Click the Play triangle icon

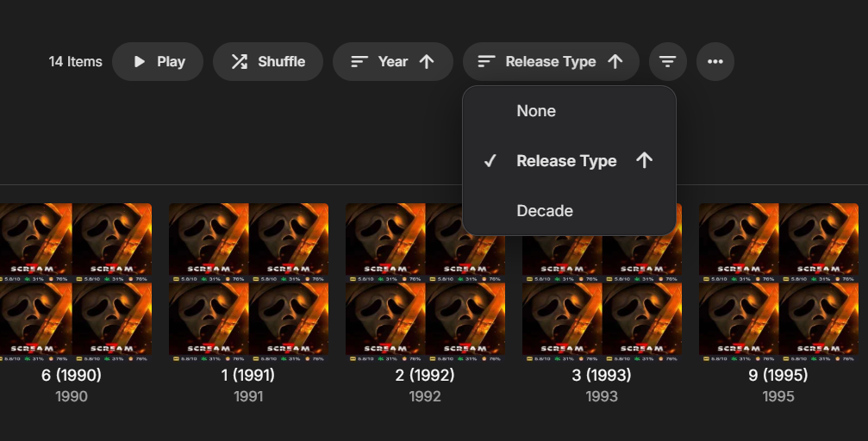click(140, 62)
